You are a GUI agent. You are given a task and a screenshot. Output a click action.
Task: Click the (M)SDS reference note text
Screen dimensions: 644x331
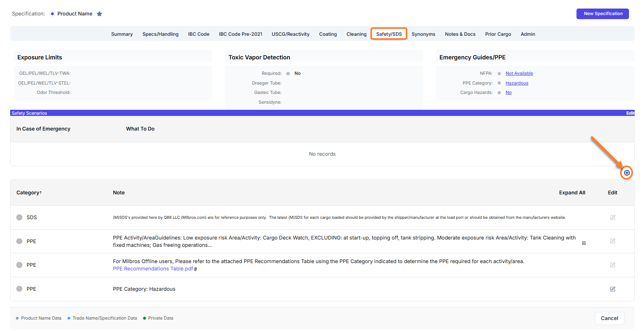click(x=339, y=218)
